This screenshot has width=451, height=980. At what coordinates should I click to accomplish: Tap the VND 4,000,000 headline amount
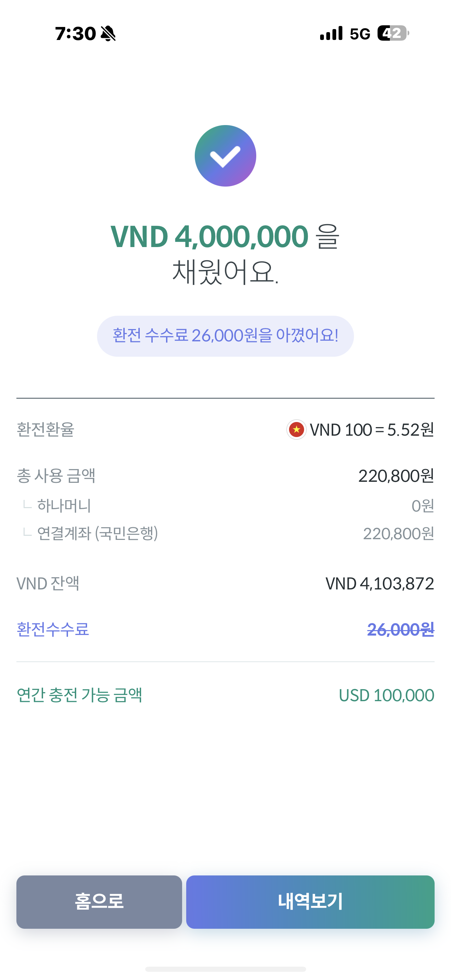209,236
